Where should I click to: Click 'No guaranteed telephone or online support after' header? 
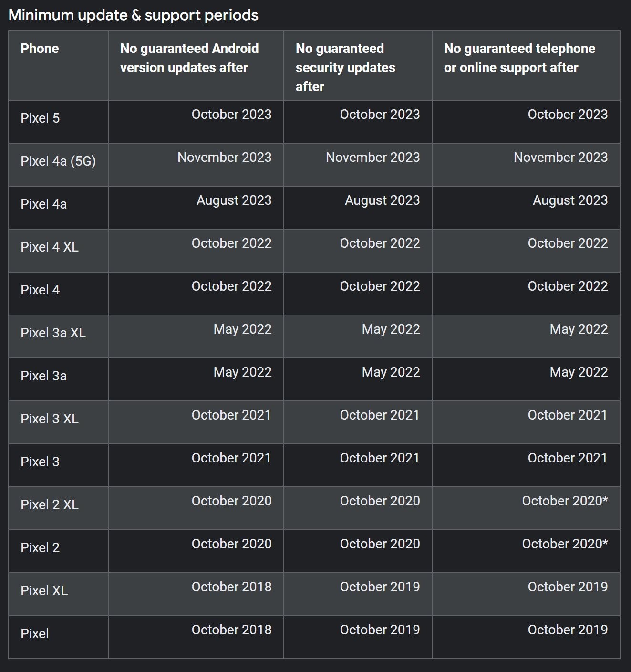point(519,58)
